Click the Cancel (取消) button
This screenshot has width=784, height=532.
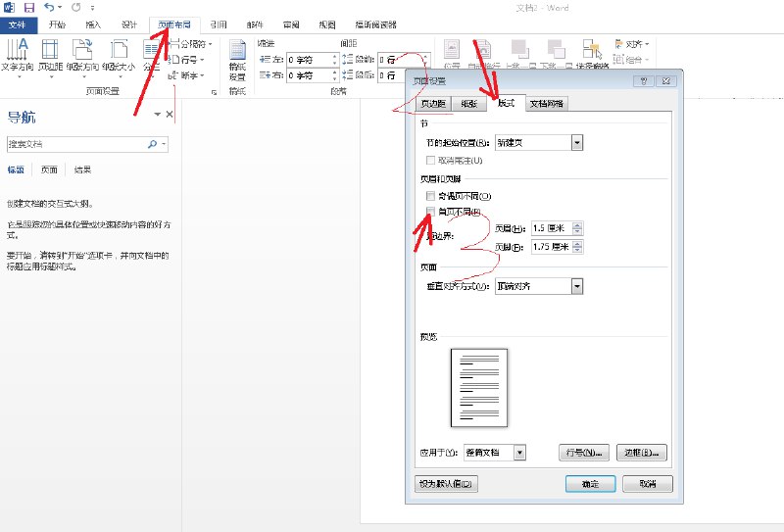pos(648,484)
